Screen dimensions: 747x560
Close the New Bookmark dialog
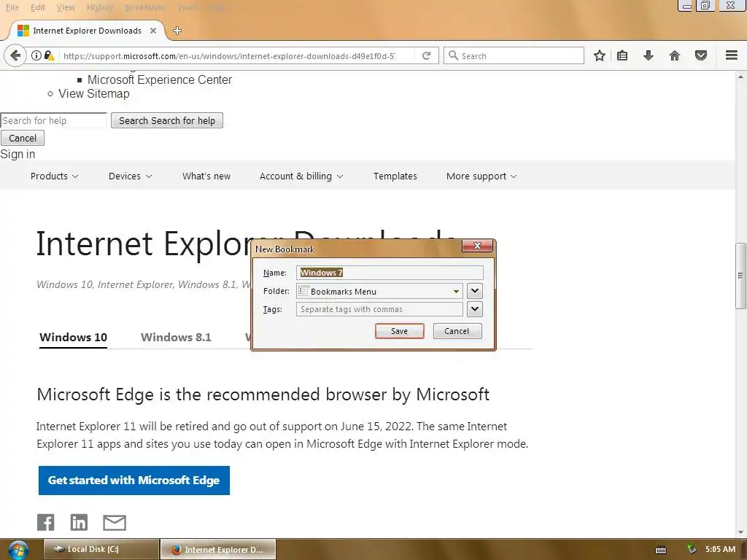pos(477,246)
